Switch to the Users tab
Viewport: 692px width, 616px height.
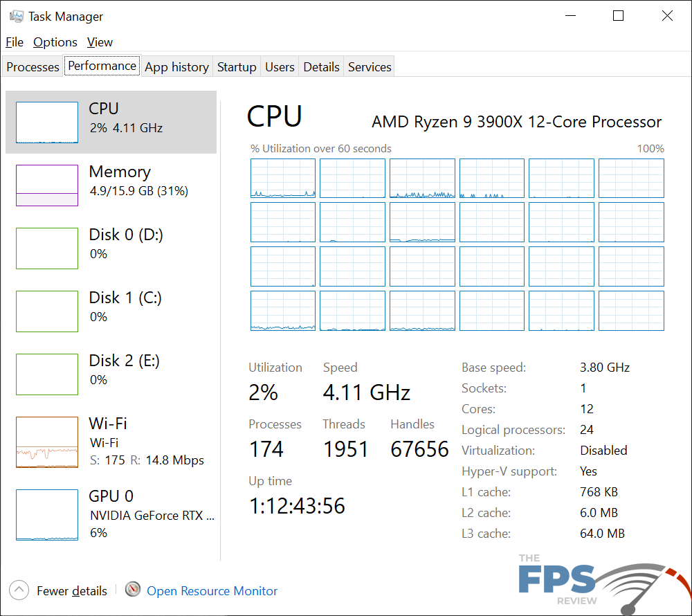point(280,66)
